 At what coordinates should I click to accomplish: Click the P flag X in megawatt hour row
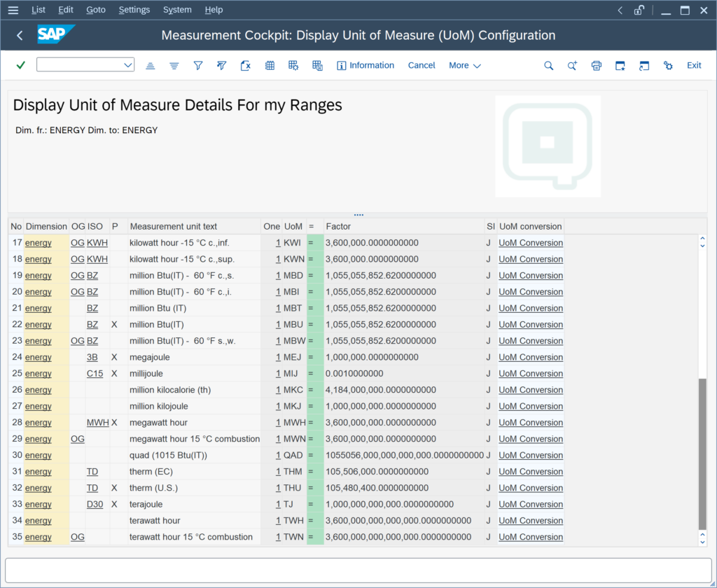114,423
